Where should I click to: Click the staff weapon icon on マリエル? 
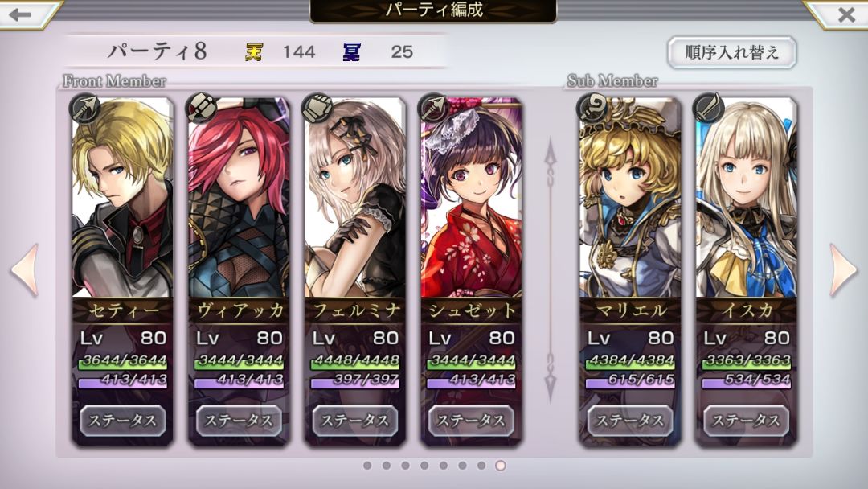tap(592, 108)
